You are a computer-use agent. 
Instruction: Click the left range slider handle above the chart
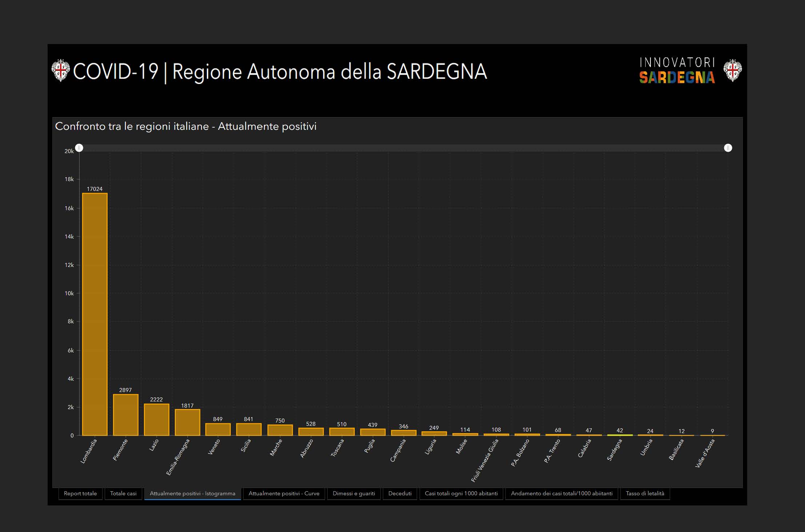(79, 148)
